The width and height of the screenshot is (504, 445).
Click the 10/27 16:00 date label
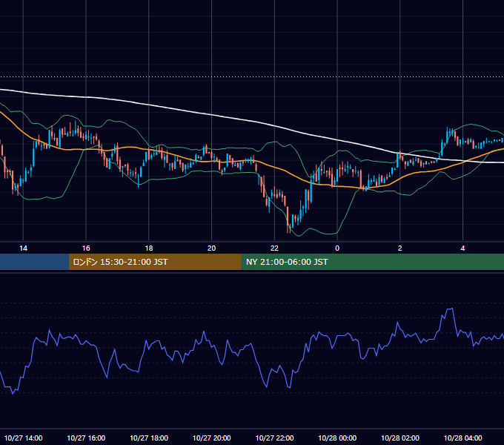click(86, 438)
